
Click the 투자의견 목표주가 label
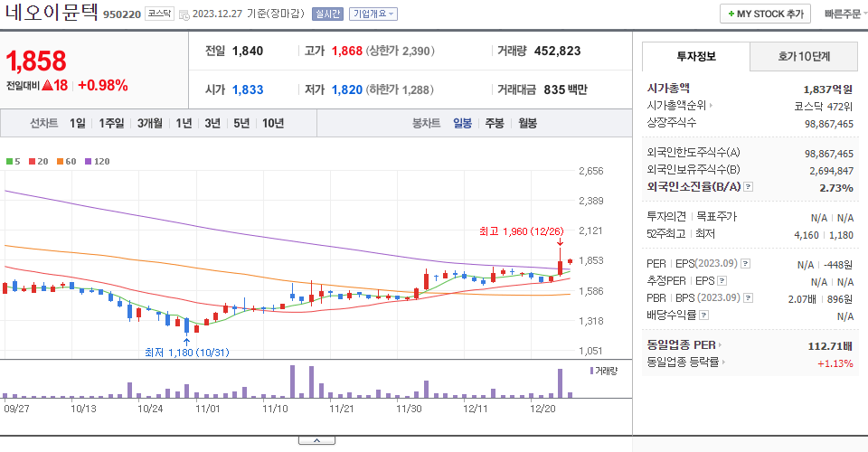tap(692, 216)
